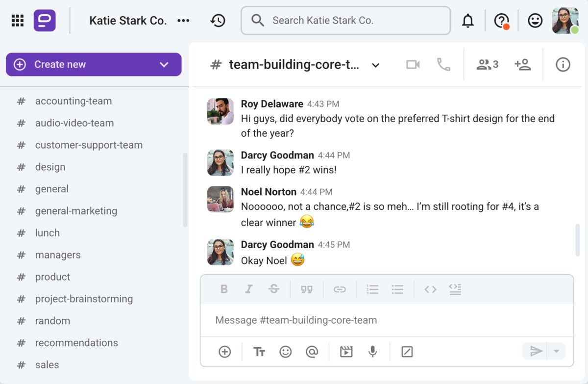Start a video call in the channel
The height and width of the screenshot is (384, 588).
pyautogui.click(x=413, y=65)
